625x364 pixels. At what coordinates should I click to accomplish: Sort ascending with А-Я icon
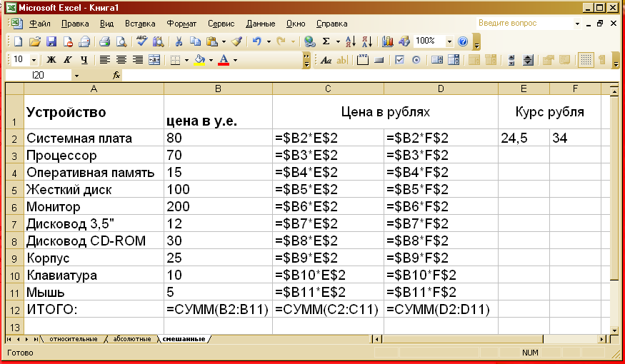(x=351, y=41)
